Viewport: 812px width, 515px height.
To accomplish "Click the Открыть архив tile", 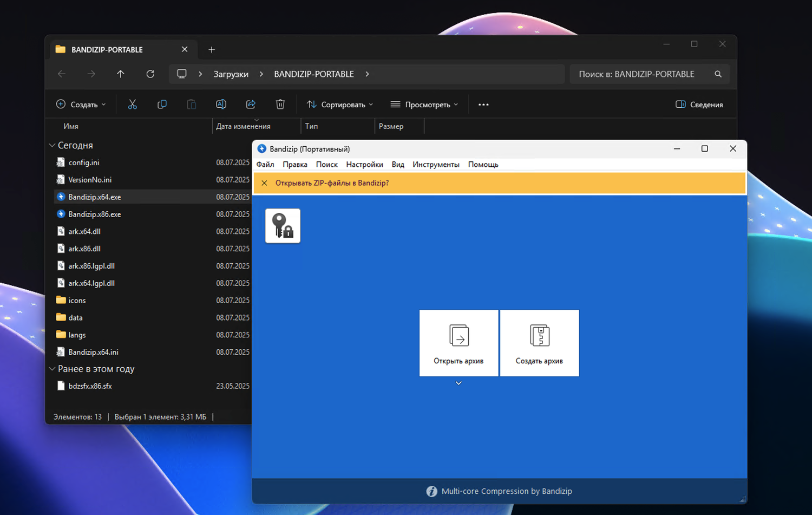I will click(459, 343).
